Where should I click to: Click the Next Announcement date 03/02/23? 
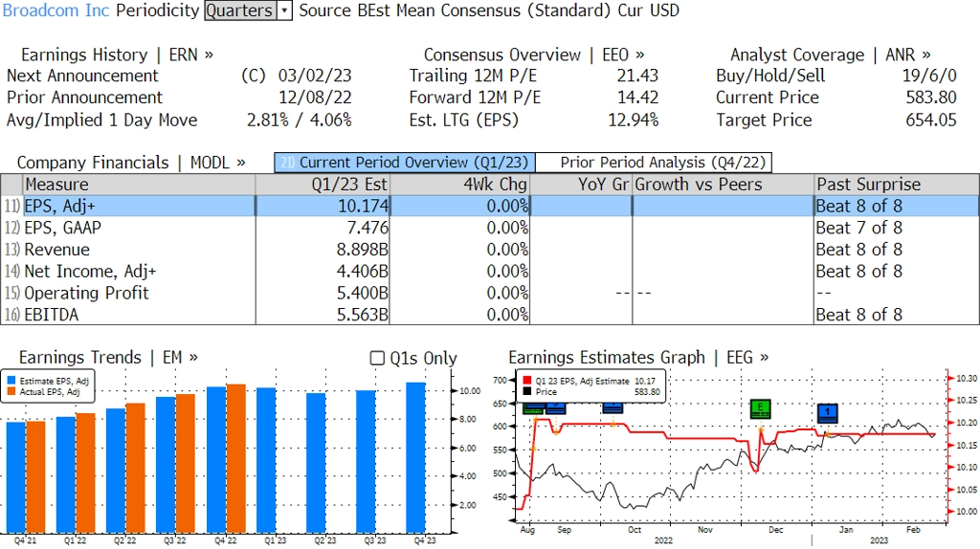point(315,76)
